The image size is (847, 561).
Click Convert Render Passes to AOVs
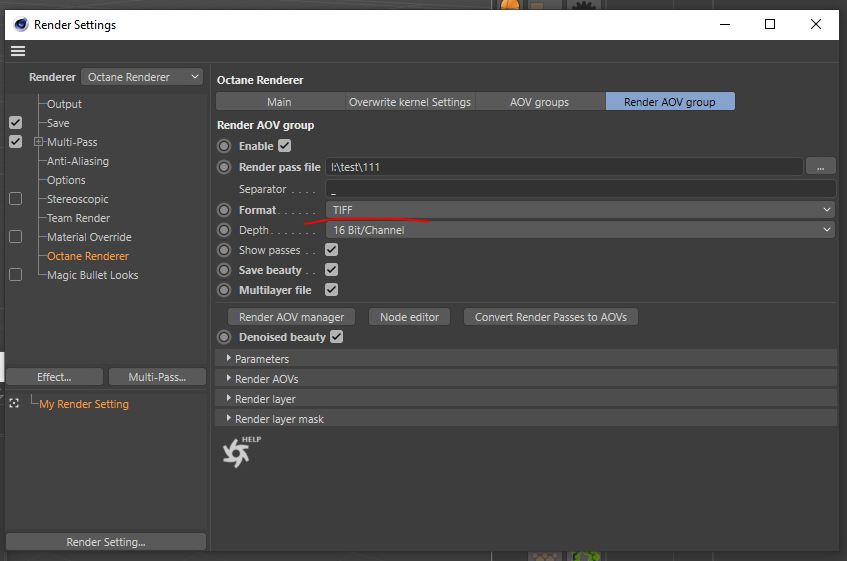550,317
